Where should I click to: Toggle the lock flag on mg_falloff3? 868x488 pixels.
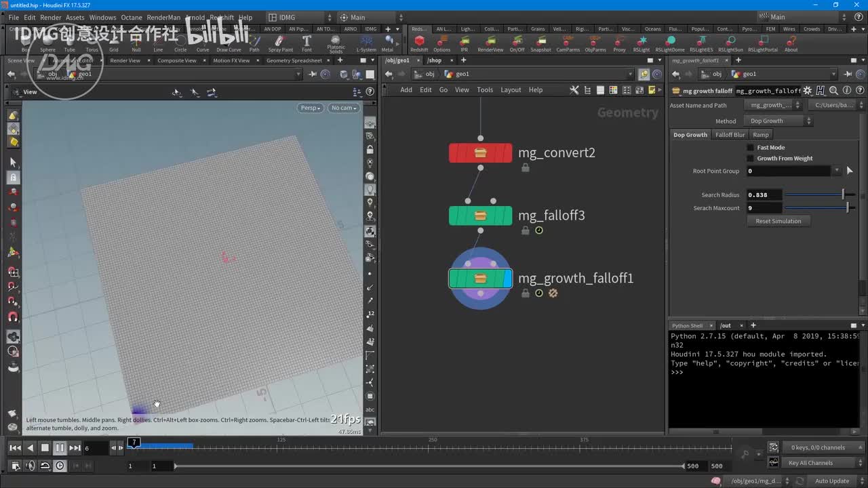[x=525, y=230]
